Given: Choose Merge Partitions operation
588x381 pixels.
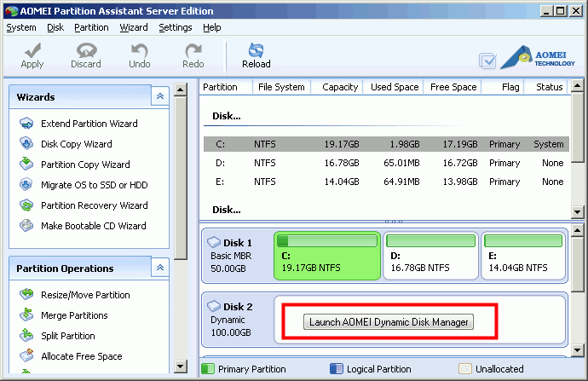Looking at the screenshot, I should click(x=74, y=315).
